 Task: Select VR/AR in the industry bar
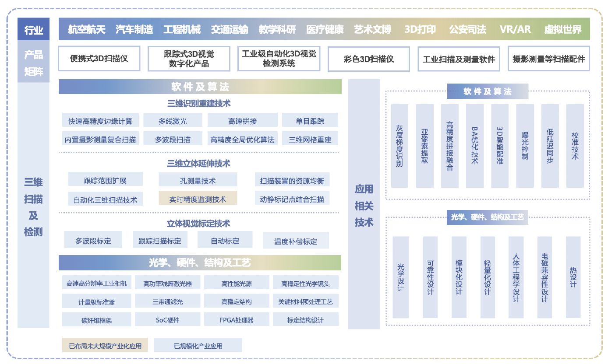(515, 30)
